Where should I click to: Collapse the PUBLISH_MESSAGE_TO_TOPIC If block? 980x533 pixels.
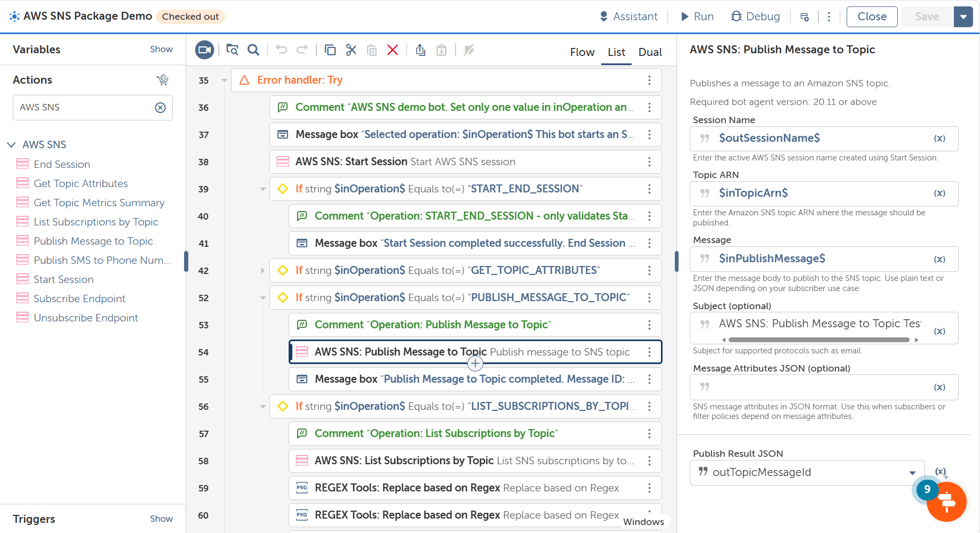tap(262, 298)
